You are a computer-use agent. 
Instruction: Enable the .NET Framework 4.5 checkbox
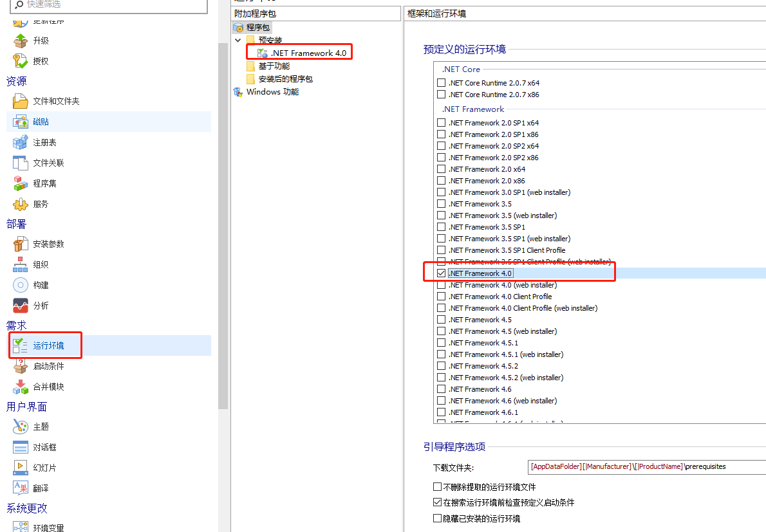pyautogui.click(x=441, y=320)
